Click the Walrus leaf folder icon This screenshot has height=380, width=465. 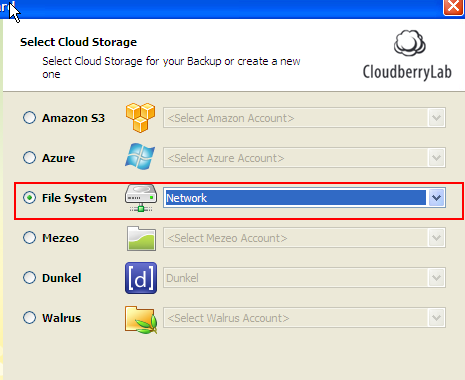pos(141,319)
